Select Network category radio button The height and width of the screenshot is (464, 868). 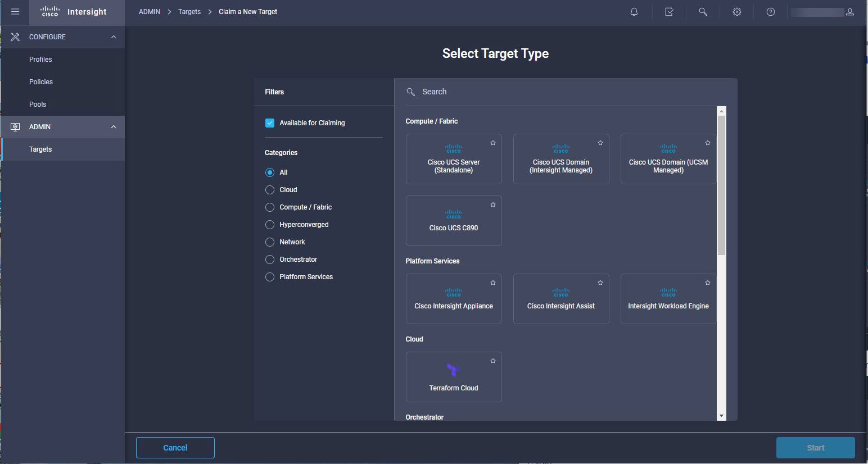point(270,242)
